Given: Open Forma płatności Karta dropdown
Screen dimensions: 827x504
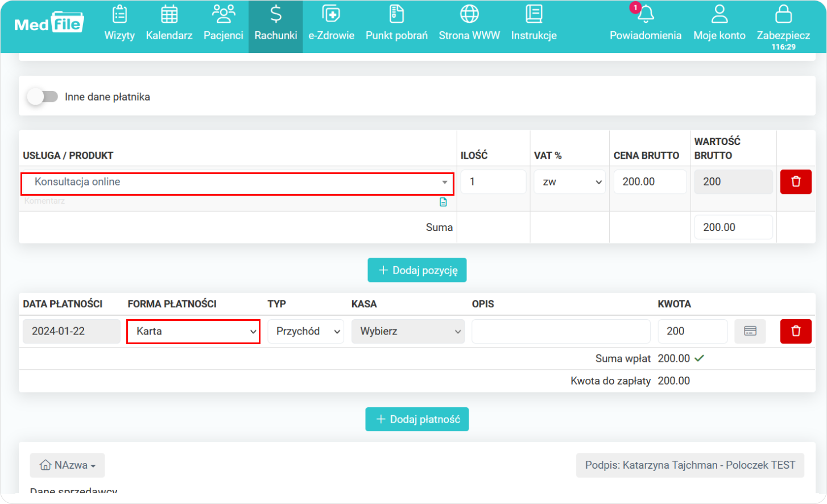Looking at the screenshot, I should click(x=193, y=332).
